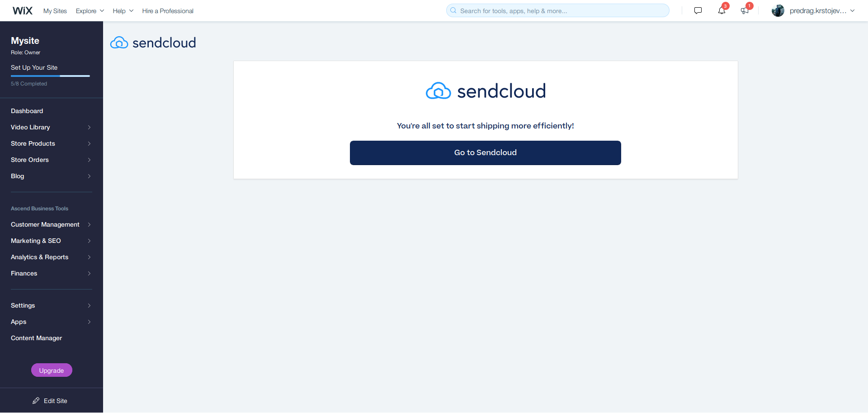Expand Marketing & SEO submenu chevron
This screenshot has height=413, width=868.
point(89,241)
